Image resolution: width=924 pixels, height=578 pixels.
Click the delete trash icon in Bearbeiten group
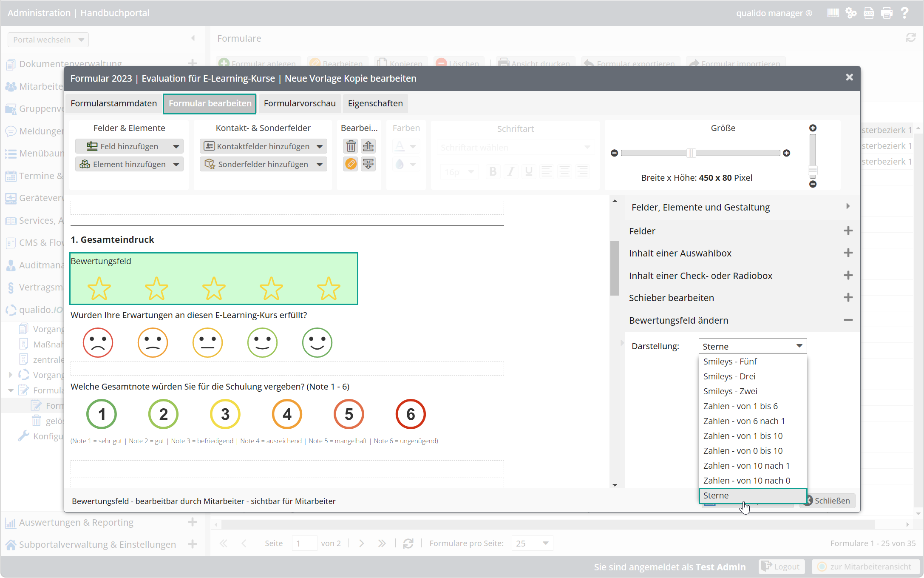tap(351, 146)
